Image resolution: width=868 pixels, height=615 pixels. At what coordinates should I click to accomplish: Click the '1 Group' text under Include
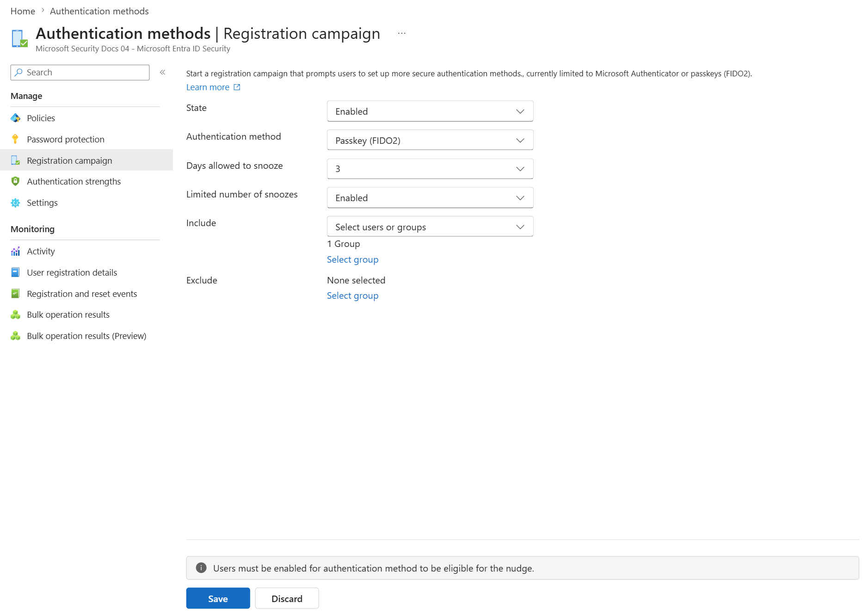pyautogui.click(x=344, y=244)
